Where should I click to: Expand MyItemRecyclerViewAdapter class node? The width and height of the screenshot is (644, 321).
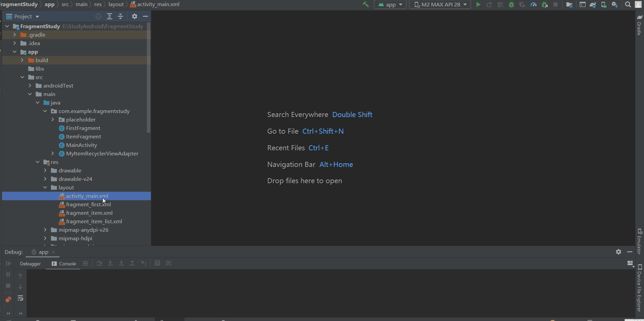pos(53,153)
